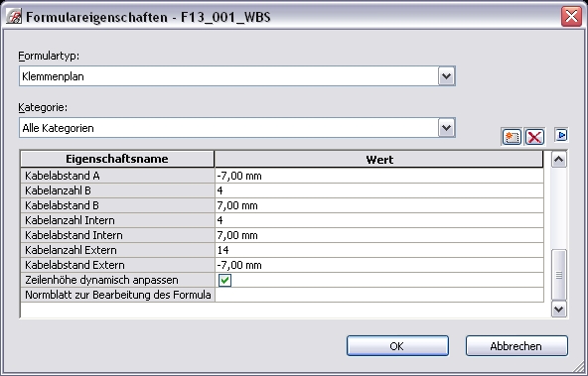Confirm with the OK button

(x=397, y=345)
